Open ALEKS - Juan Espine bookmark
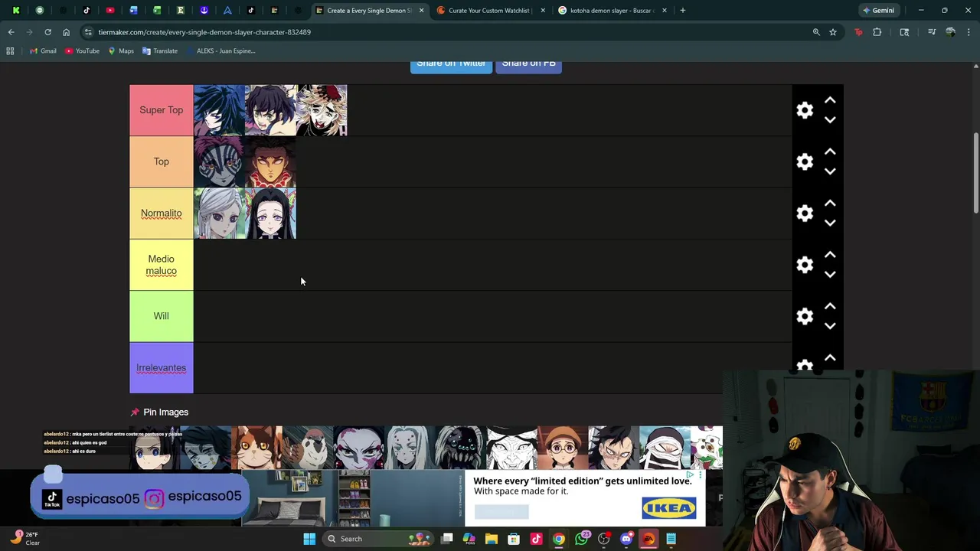 point(220,51)
